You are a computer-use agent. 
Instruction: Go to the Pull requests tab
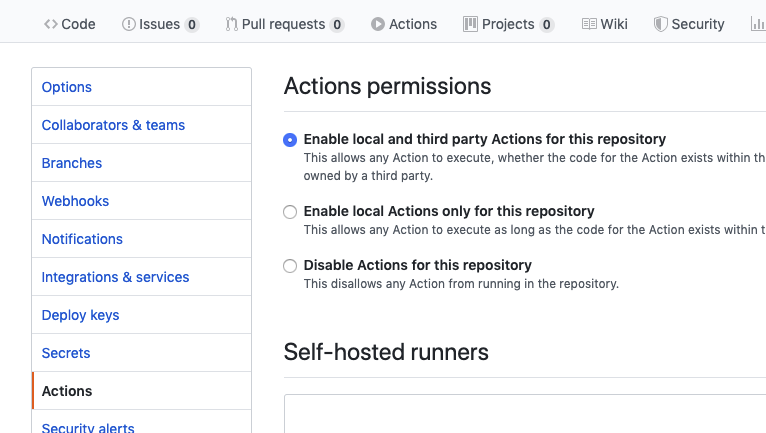[x=285, y=24]
